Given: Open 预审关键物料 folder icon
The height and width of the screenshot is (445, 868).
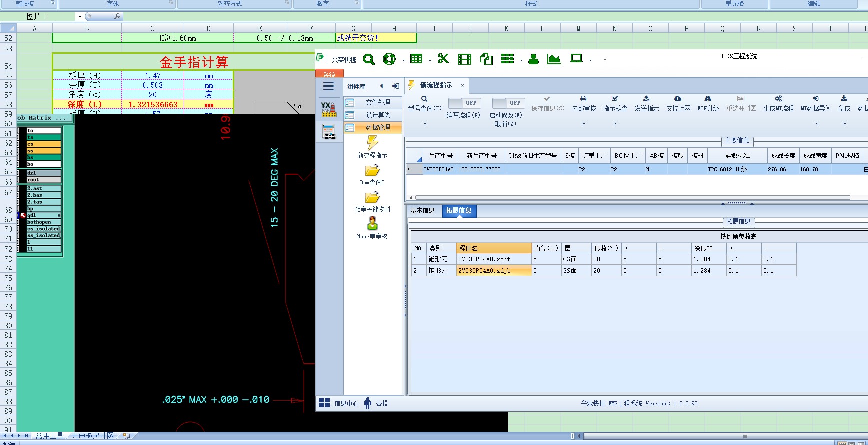Looking at the screenshot, I should (372, 198).
